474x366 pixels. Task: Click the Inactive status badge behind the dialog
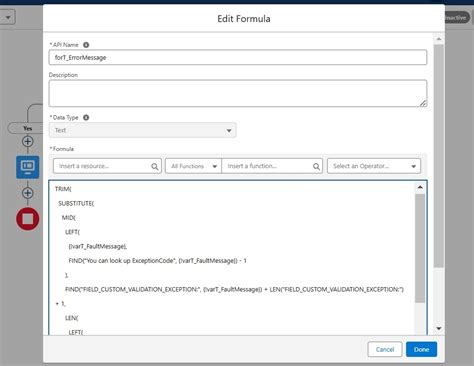click(457, 17)
